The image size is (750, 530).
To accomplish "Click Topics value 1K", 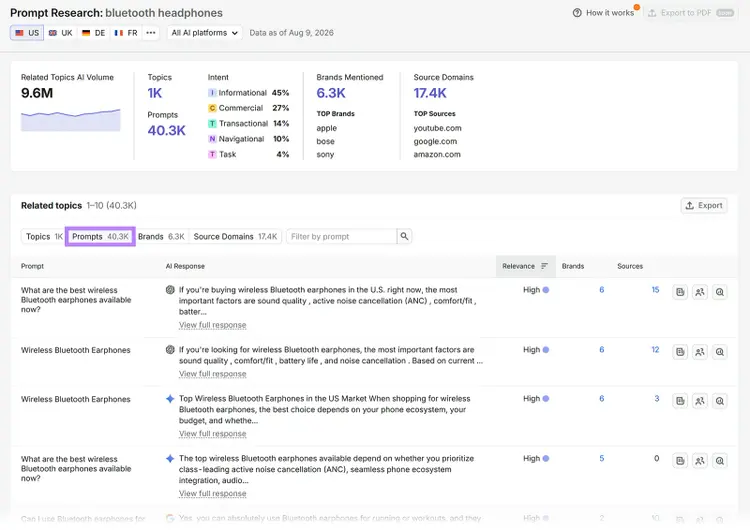I will pos(154,93).
